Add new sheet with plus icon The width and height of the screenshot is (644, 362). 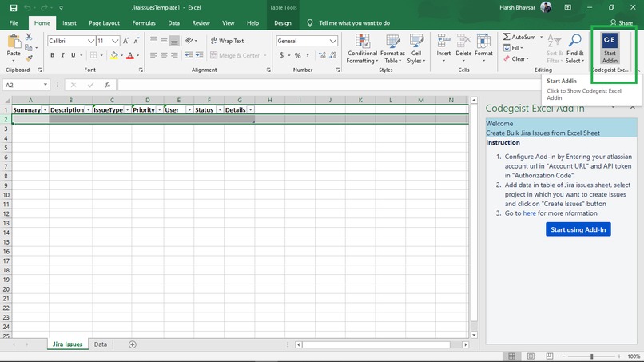click(133, 344)
